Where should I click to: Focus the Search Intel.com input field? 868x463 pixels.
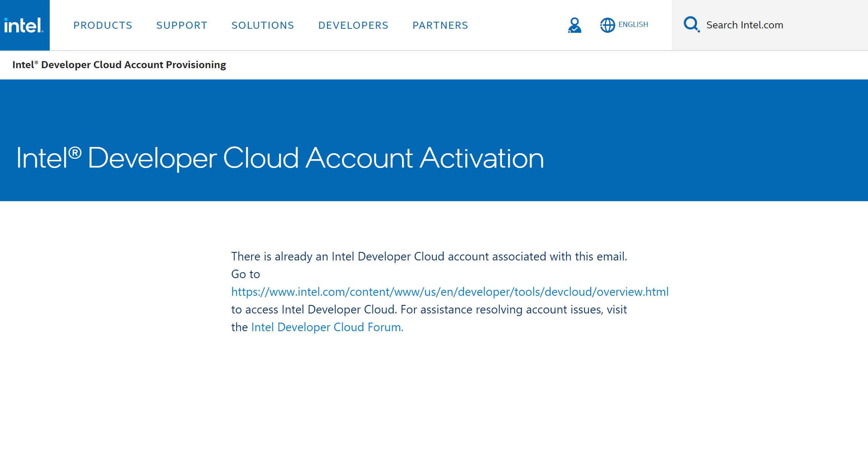click(x=744, y=25)
